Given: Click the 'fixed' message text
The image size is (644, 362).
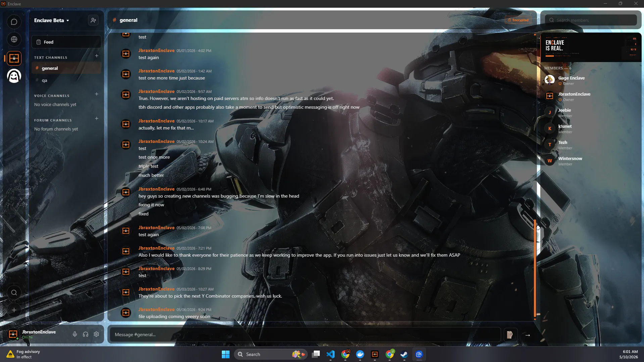Looking at the screenshot, I should [143, 214].
